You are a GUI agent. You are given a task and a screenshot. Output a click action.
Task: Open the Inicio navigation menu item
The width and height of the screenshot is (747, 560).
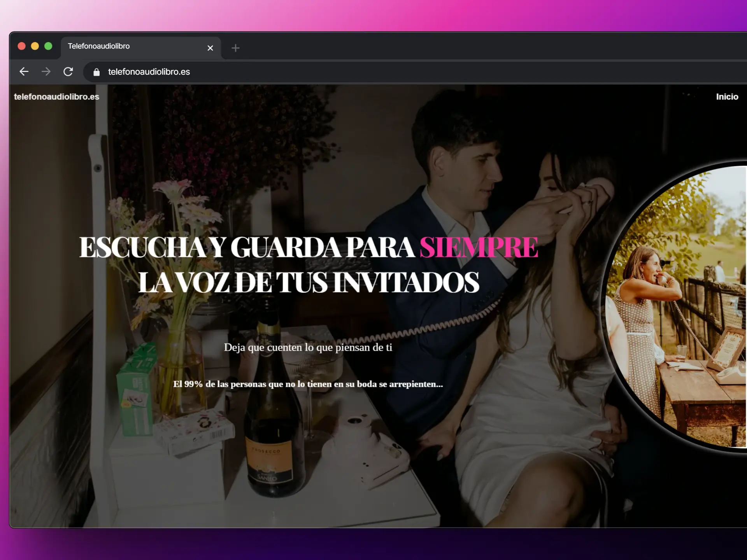727,96
